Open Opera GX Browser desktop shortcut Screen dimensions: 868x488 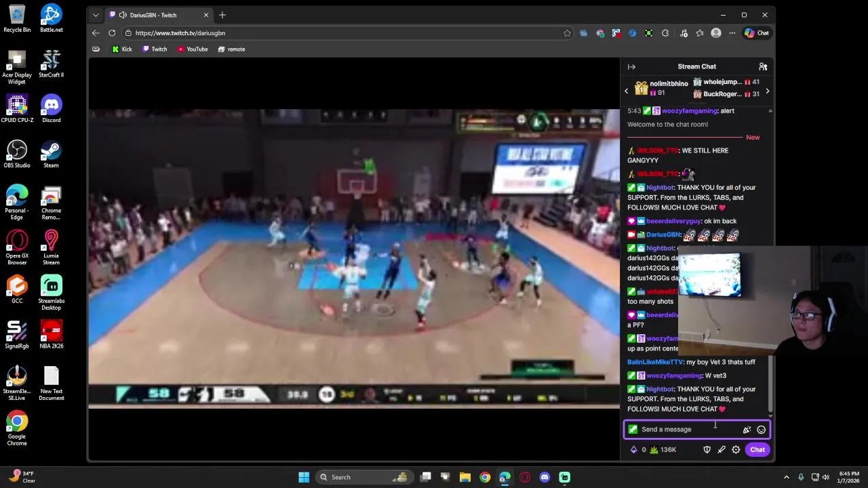point(17,248)
